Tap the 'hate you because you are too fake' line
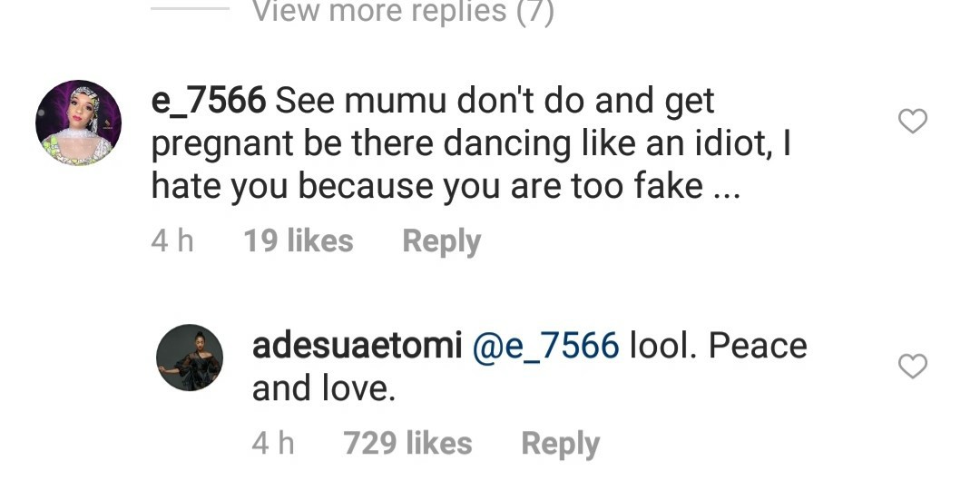Screen dimensions: 980x490 [x=446, y=186]
